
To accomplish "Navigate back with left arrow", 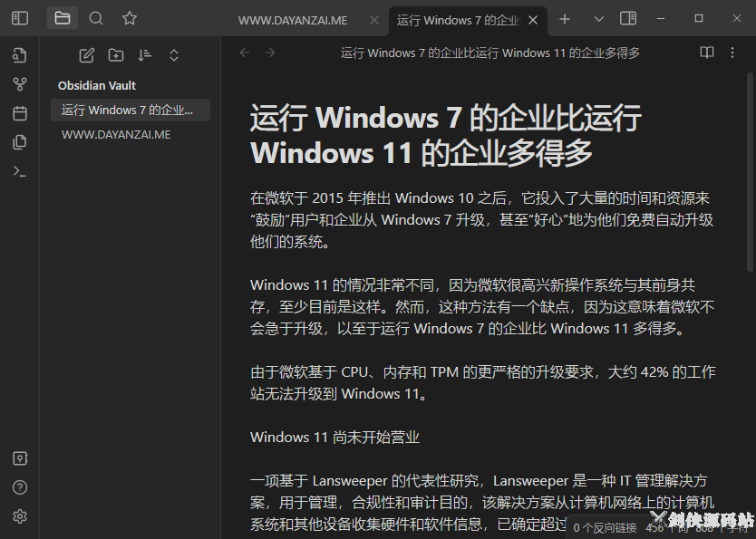I will tap(245, 53).
